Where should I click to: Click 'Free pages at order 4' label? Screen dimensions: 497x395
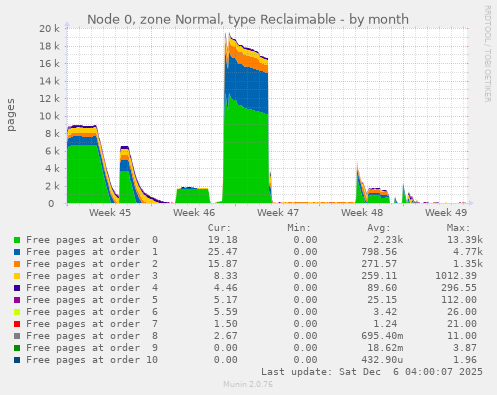(92, 288)
